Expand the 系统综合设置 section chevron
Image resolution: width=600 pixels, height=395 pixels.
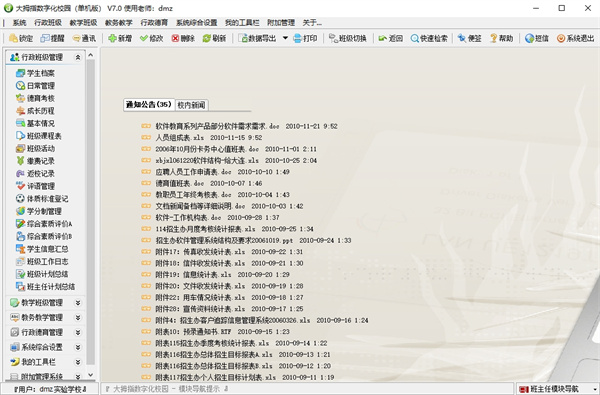[x=78, y=348]
